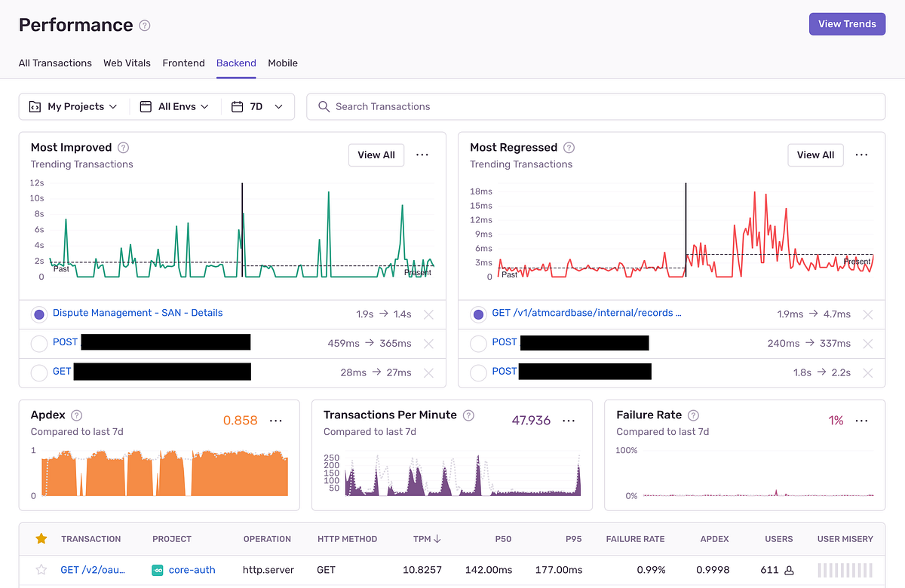Viewport: 905px width, 588px height.
Task: Click the yellow star column header icon
Action: click(x=41, y=538)
